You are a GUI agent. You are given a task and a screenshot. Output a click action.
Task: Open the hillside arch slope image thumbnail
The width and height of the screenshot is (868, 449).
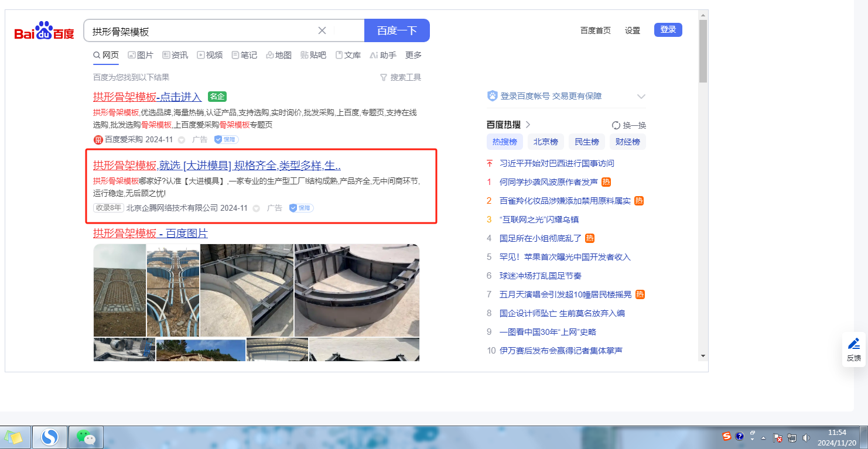point(119,290)
